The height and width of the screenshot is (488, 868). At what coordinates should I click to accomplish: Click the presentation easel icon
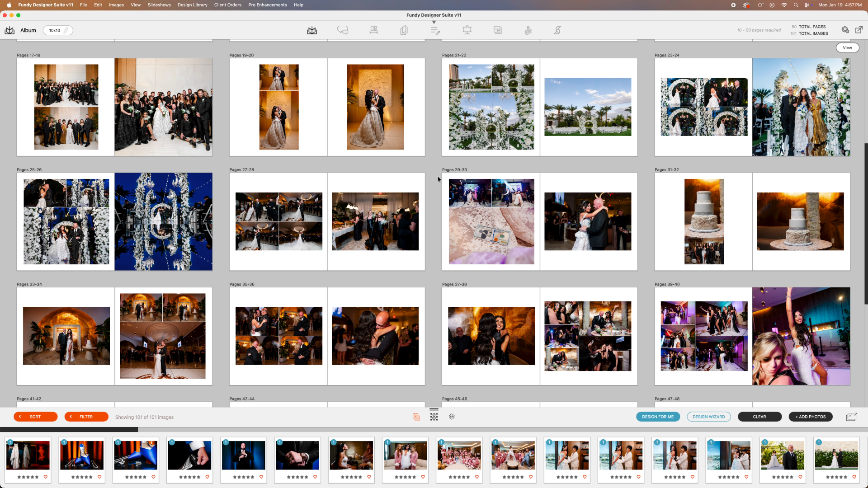tap(467, 30)
